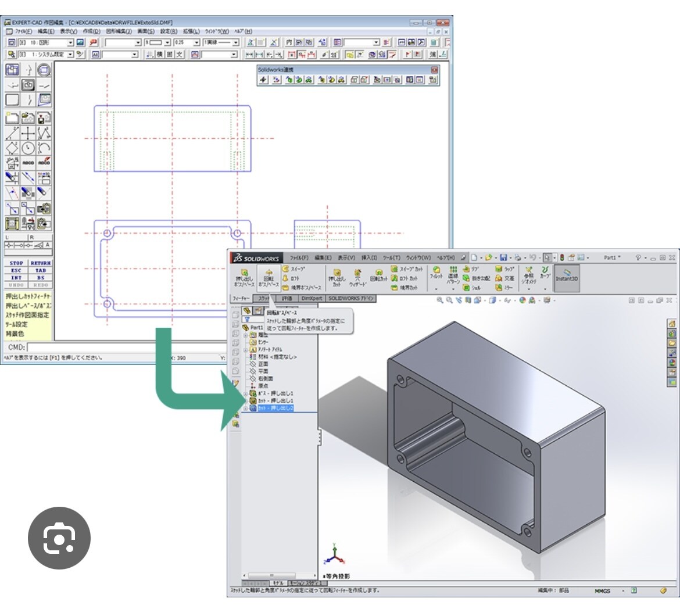The height and width of the screenshot is (616, 680).
Task: Open the Hole Wizard (穴ウィザード) tool
Action: [357, 277]
